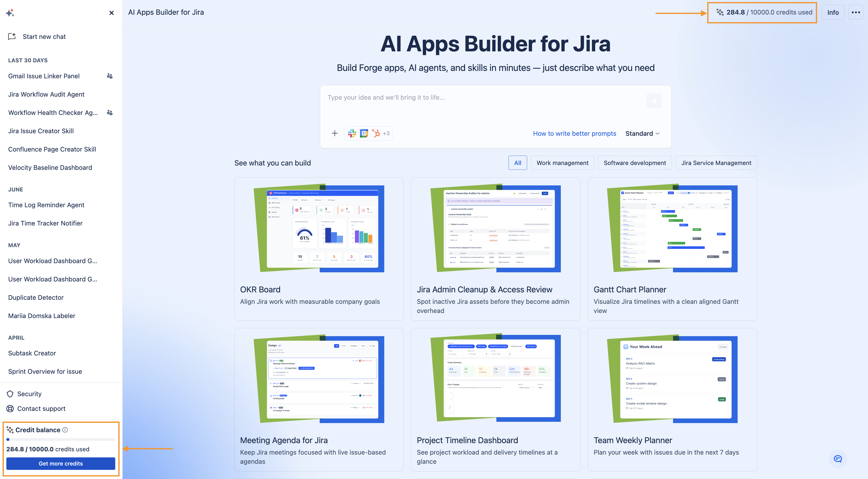Select the All filter tab
Viewport: 868px width, 479px height.
pyautogui.click(x=517, y=163)
